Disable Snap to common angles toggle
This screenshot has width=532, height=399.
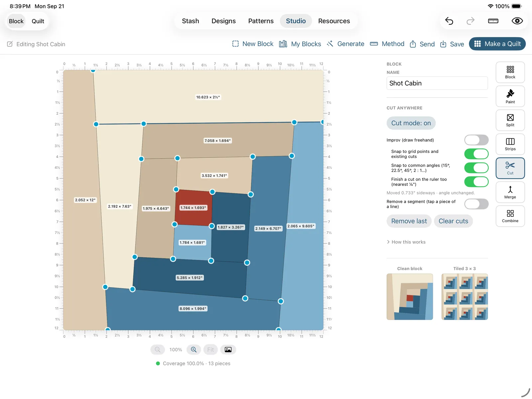476,168
